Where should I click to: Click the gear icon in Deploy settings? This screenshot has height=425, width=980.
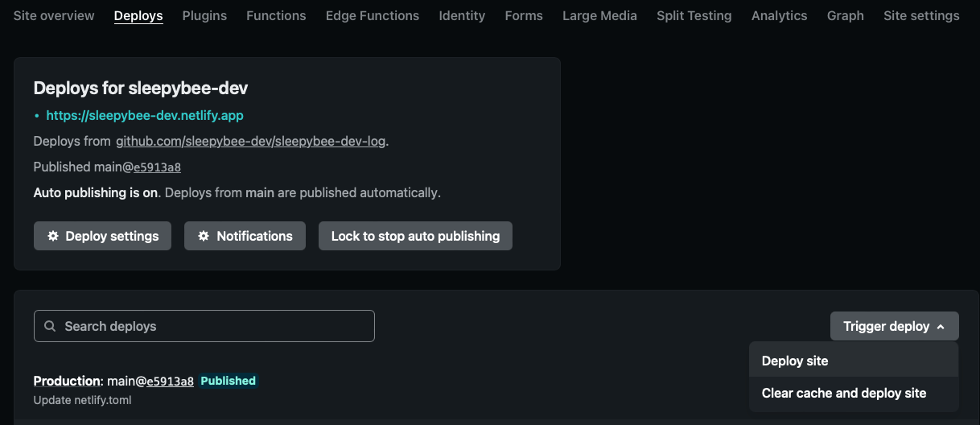pos(53,236)
